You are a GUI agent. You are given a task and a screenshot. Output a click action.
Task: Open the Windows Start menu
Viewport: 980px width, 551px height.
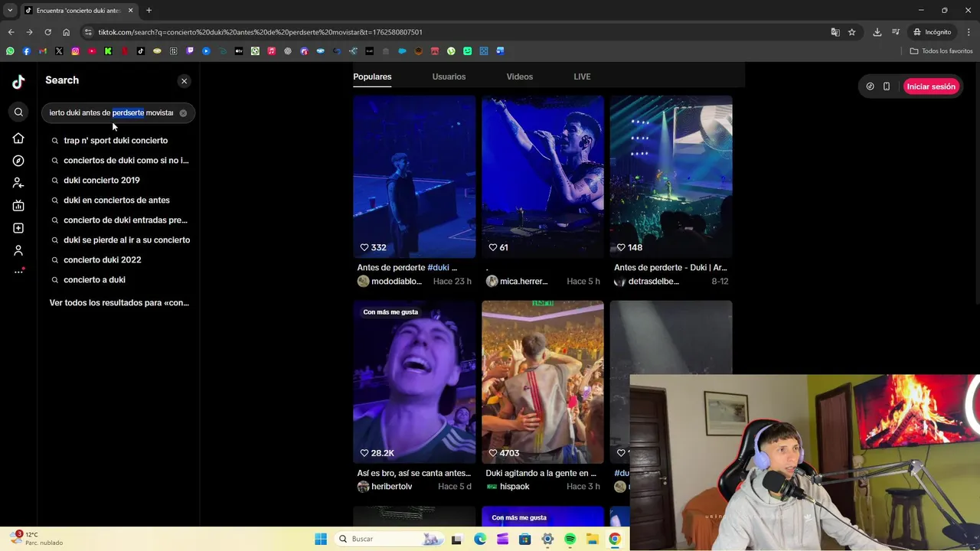(x=321, y=539)
